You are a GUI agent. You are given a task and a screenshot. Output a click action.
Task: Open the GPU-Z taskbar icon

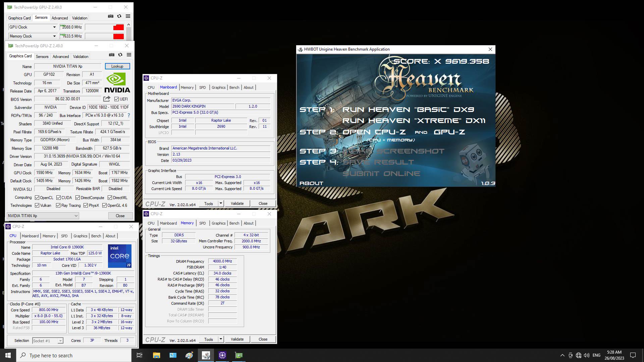[239, 355]
